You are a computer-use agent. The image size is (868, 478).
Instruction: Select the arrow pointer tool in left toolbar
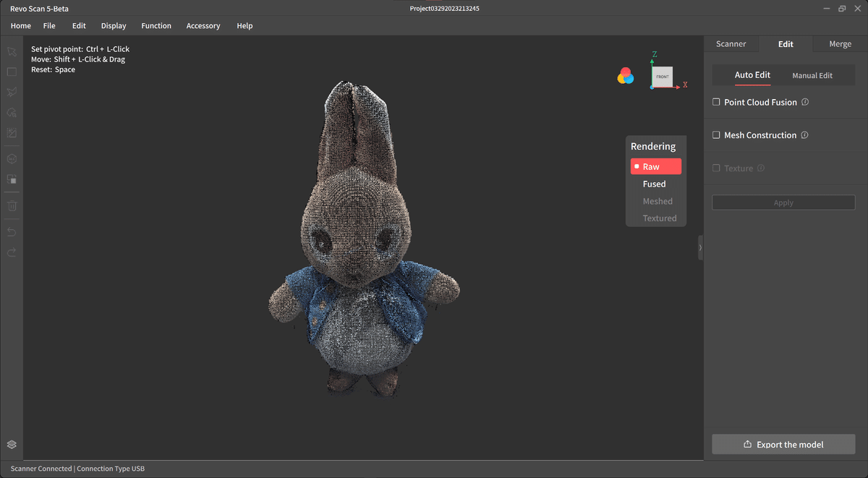point(12,52)
